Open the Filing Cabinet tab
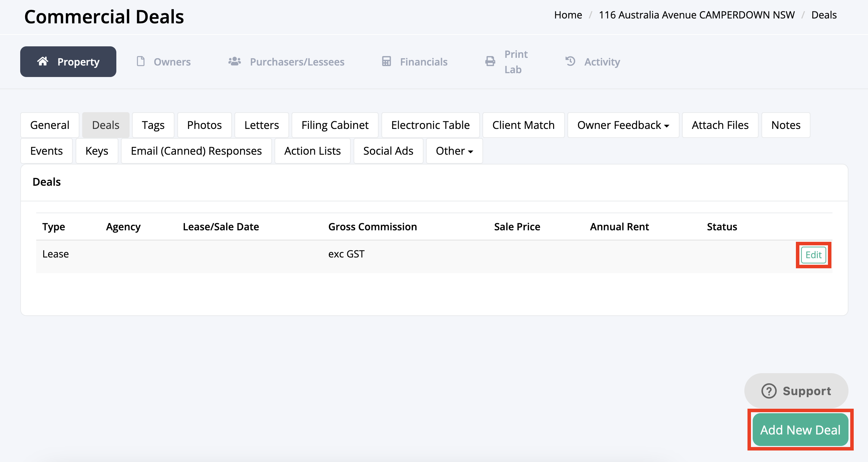 tap(335, 125)
